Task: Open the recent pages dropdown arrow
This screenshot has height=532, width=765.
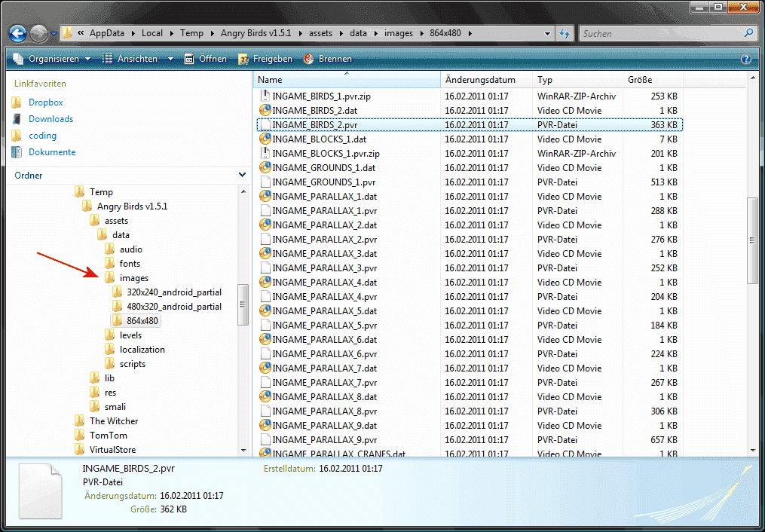Action: point(54,34)
